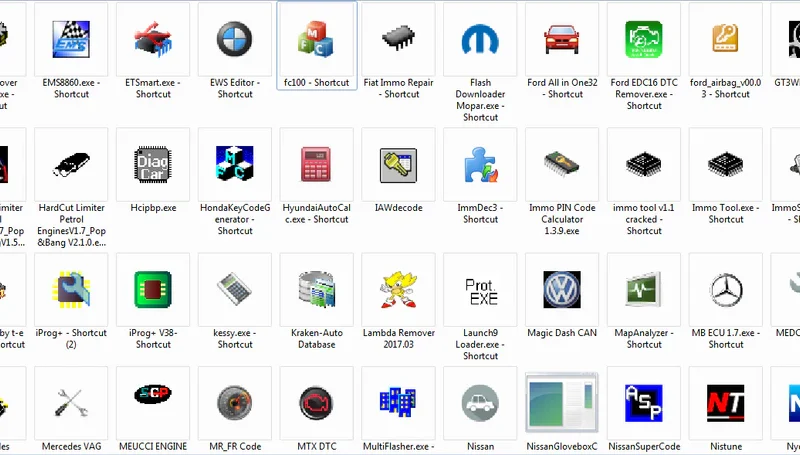Click the Immo PIN Code Calculator icon
Screen dimensions: 800x455
pos(562,164)
